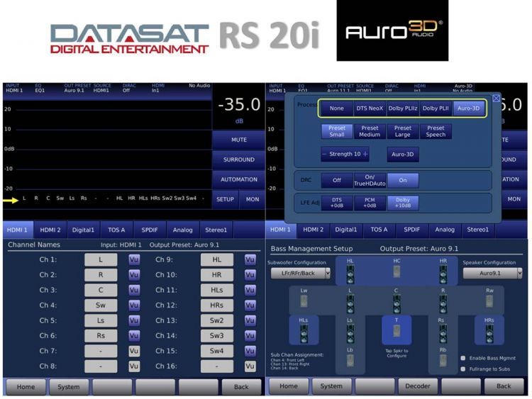Click the MUTE button
The height and width of the screenshot is (399, 532).
pos(239,140)
